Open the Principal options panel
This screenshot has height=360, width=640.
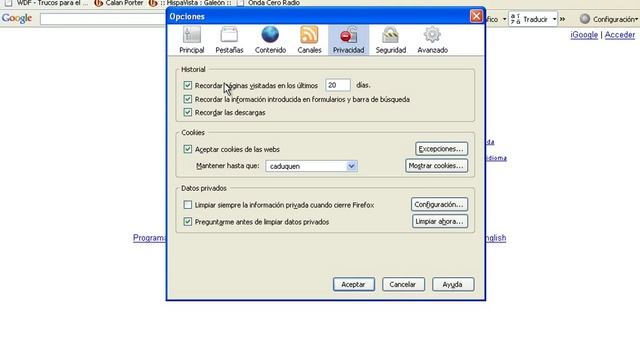point(191,40)
